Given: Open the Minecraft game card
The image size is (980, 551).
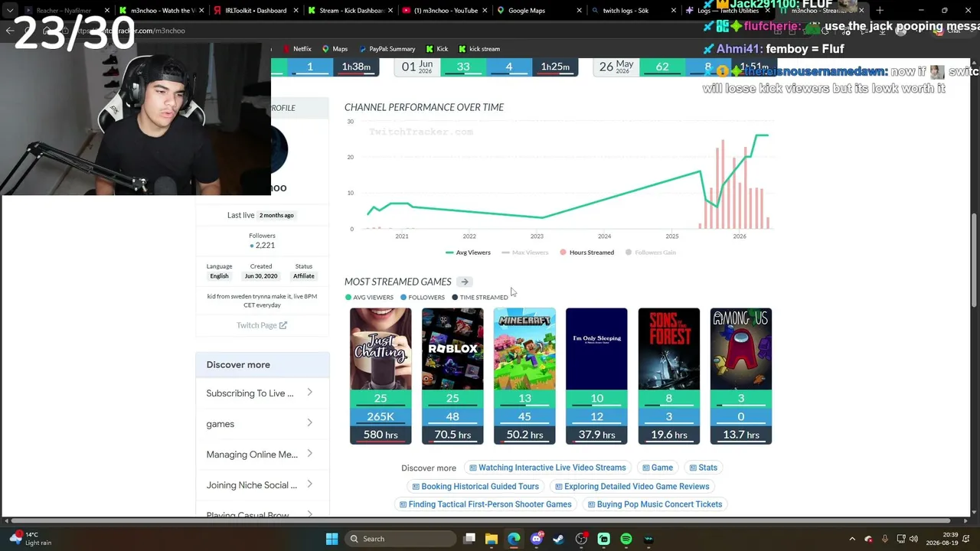Looking at the screenshot, I should point(524,376).
